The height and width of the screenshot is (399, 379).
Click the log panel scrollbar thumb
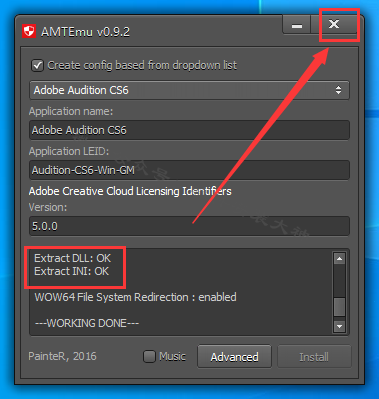339,307
